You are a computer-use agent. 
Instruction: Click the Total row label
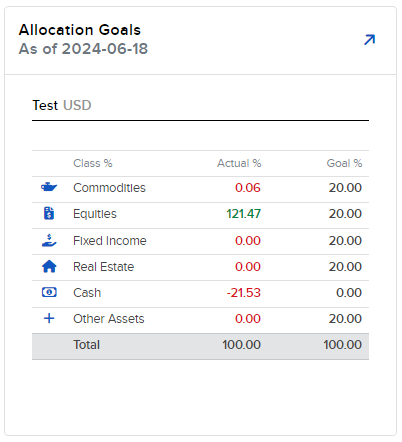coord(86,345)
